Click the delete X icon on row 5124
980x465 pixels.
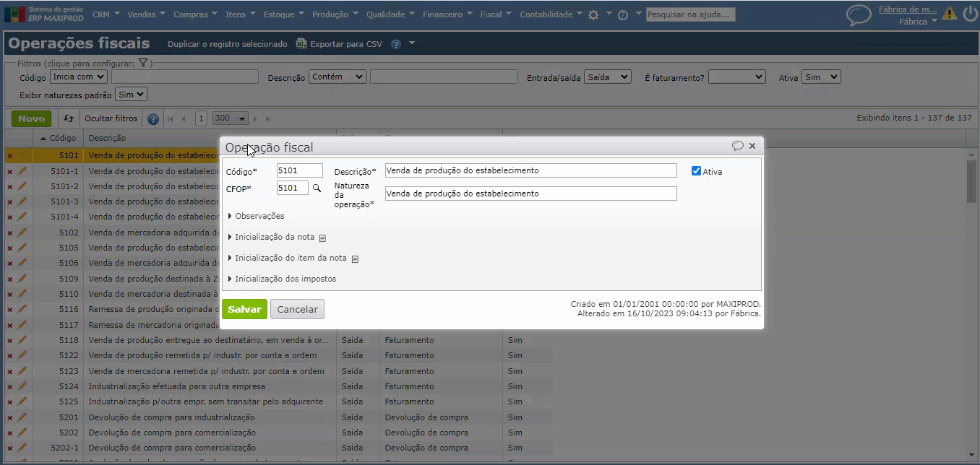click(x=9, y=386)
